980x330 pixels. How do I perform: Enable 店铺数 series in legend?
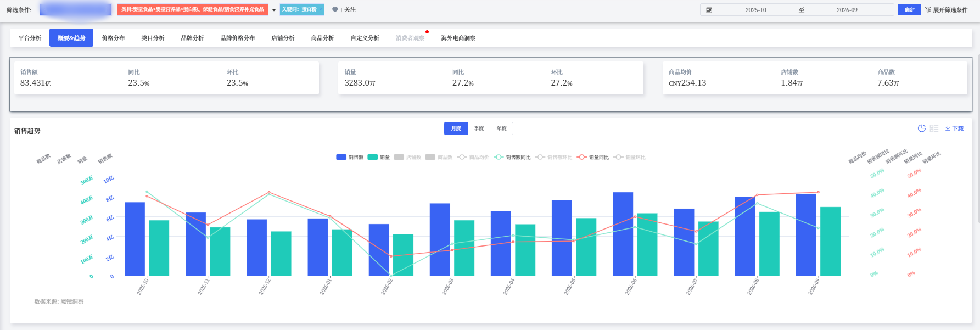407,157
